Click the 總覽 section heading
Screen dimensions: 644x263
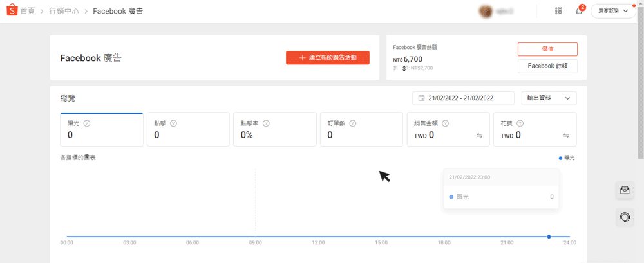click(68, 98)
